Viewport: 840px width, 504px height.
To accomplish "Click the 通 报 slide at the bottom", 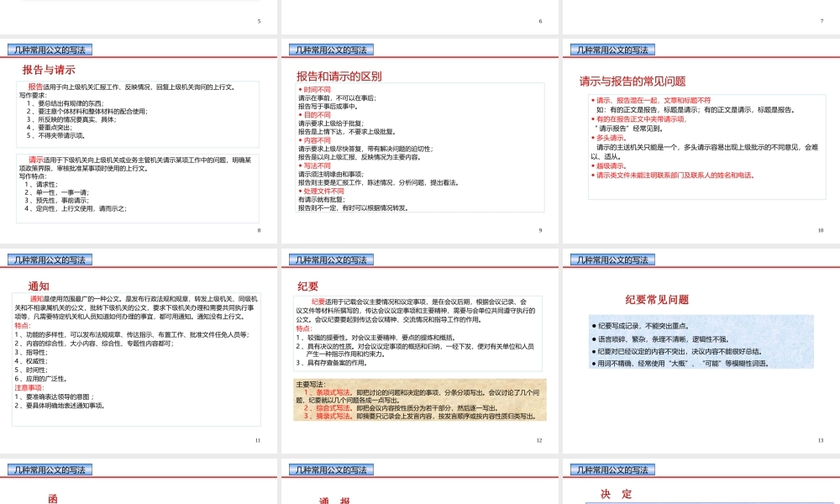I will 419,481.
